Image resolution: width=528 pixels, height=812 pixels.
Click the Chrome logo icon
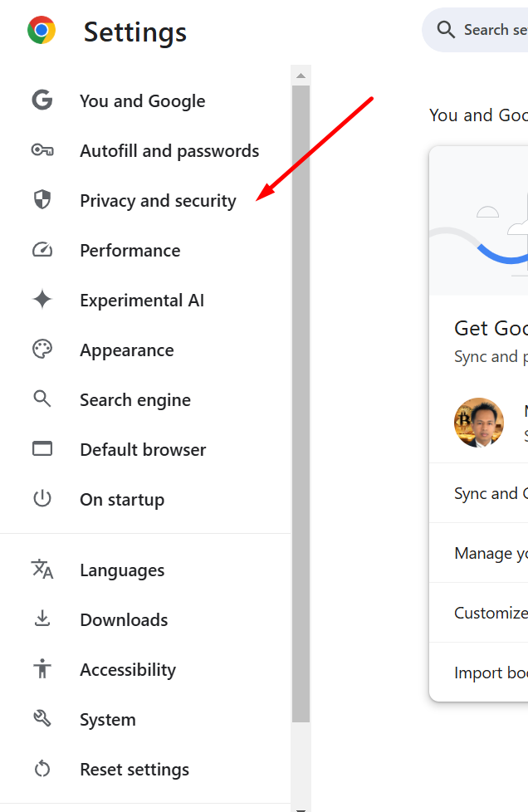click(42, 31)
